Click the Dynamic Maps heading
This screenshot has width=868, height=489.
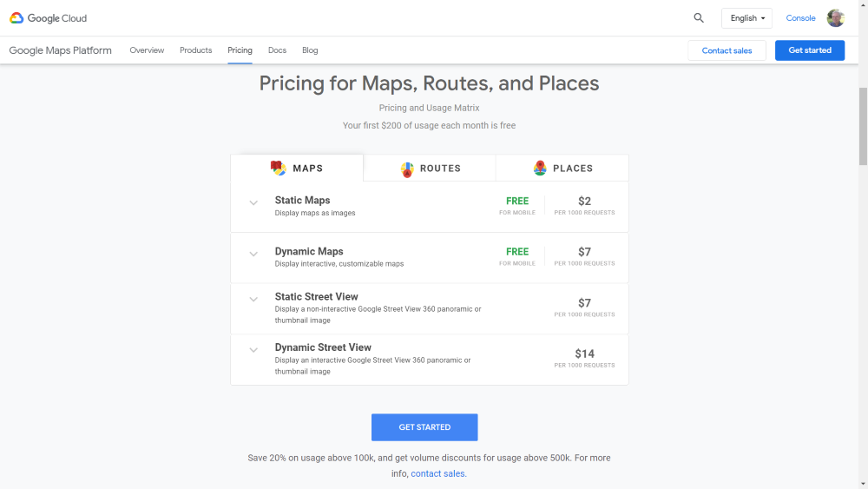coord(309,251)
